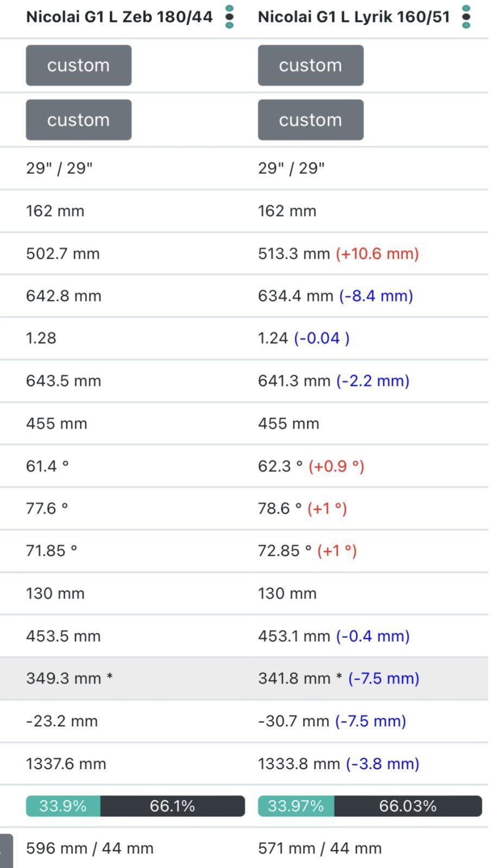
Task: Click the 33.9% teal weight bar segment
Action: coord(63,806)
